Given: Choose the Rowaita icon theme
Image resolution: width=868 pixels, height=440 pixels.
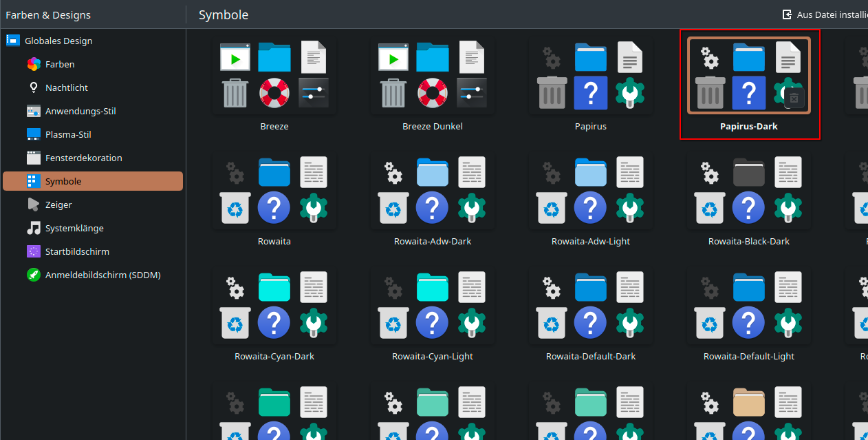Looking at the screenshot, I should (x=274, y=190).
